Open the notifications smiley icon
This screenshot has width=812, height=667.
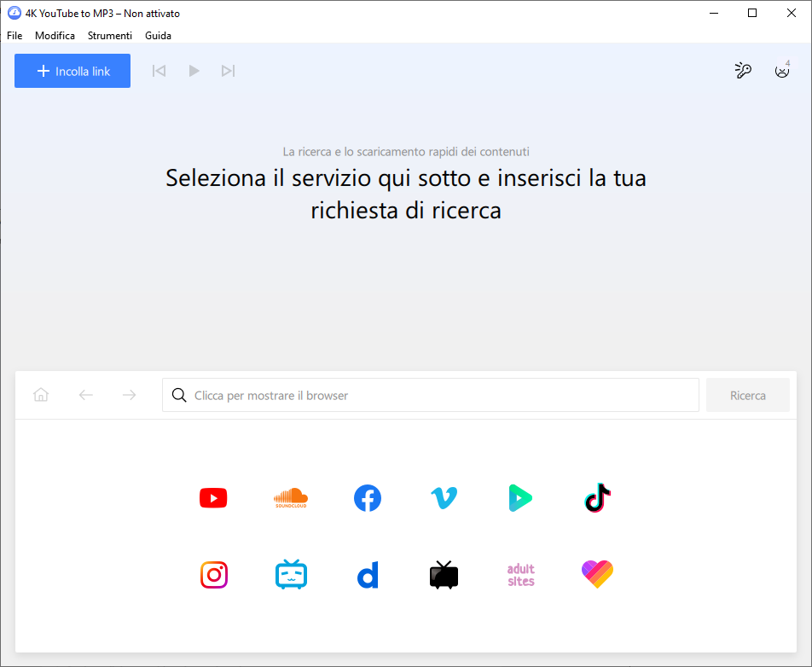tap(782, 71)
